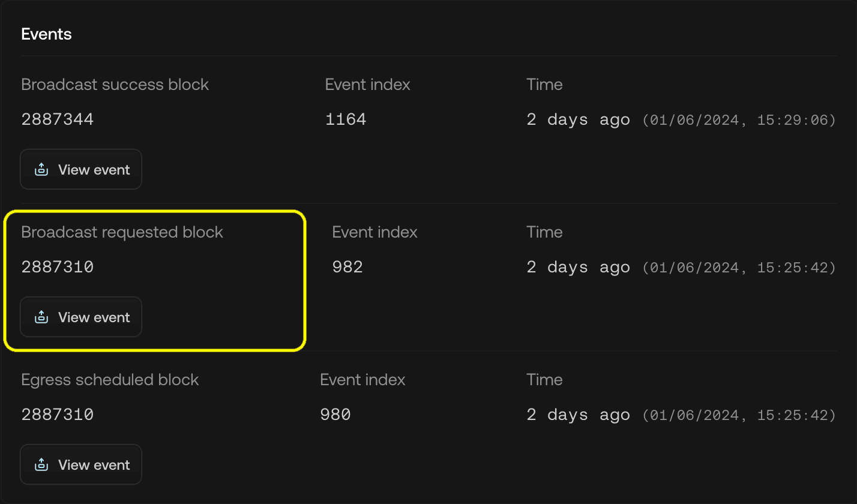Click the block number 2887344
Image resolution: width=857 pixels, height=504 pixels.
[58, 119]
